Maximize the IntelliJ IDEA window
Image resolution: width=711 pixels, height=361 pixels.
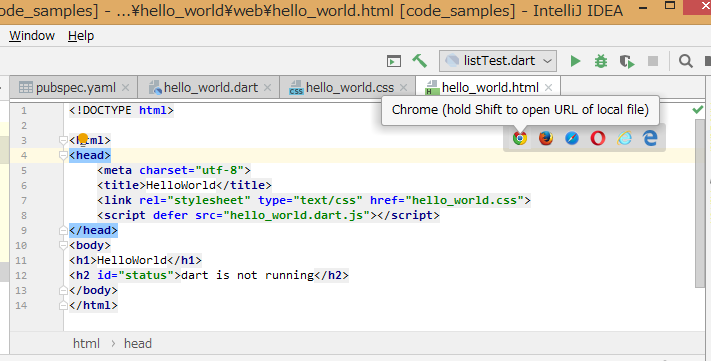[670, 5]
